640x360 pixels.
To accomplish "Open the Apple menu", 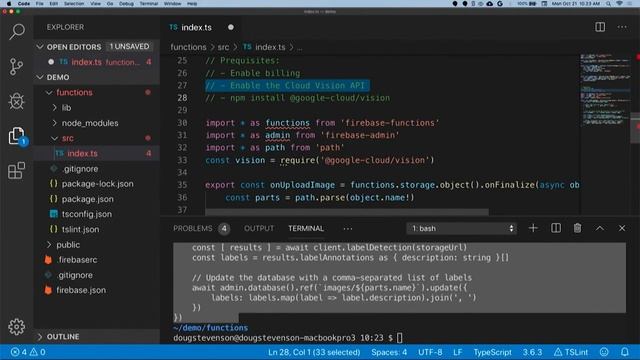I will (9, 4).
